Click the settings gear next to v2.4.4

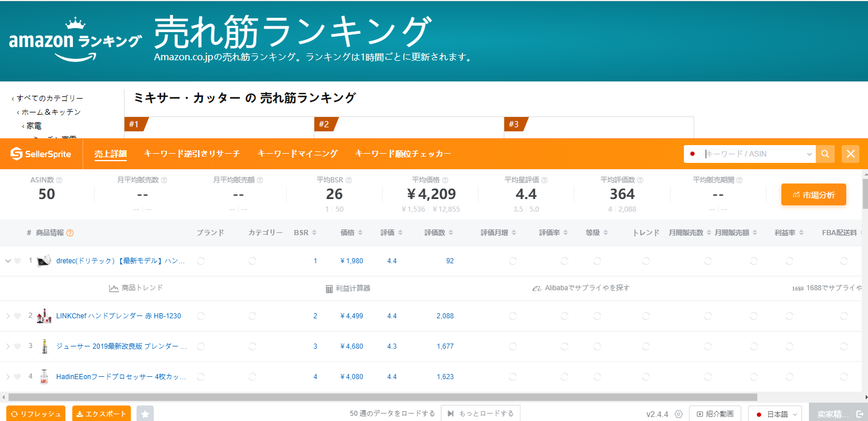point(679,414)
